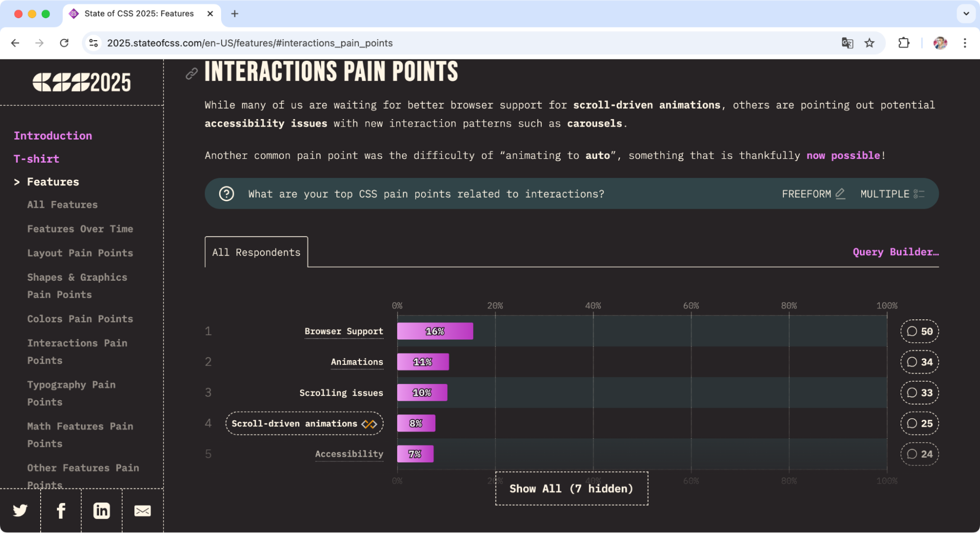The width and height of the screenshot is (980, 533).
Task: Open Layout Pain Points in sidebar
Action: coord(80,253)
